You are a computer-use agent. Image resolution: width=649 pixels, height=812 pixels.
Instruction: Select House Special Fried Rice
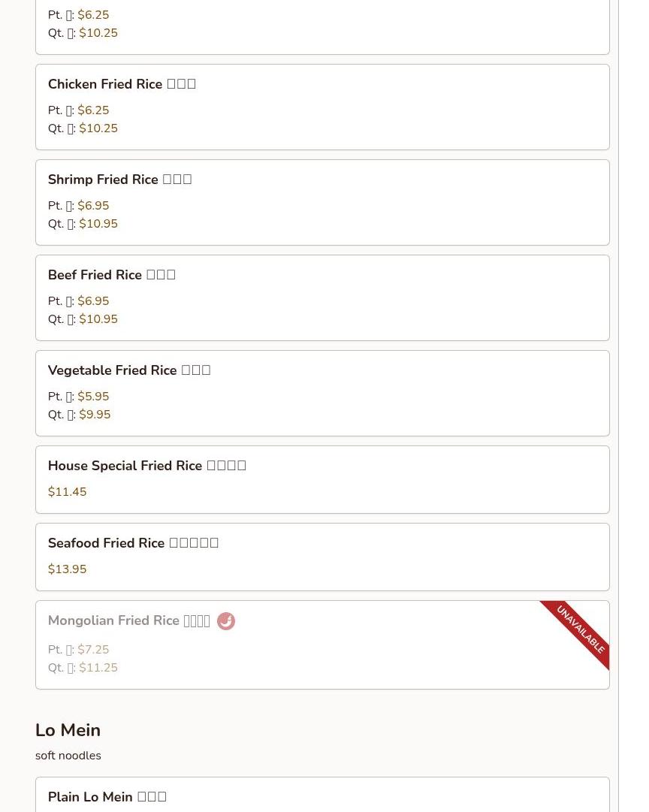pos(146,466)
